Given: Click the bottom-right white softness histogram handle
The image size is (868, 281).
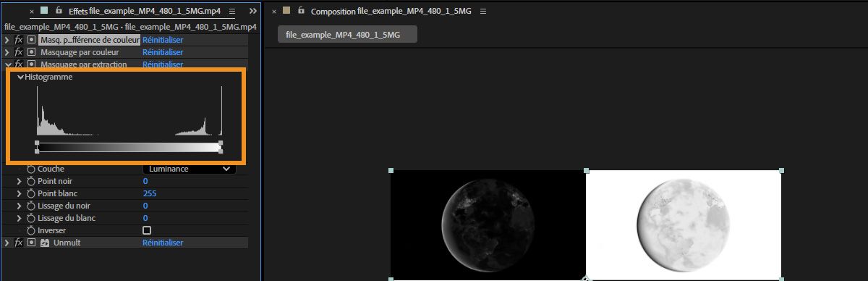Looking at the screenshot, I should [221, 151].
